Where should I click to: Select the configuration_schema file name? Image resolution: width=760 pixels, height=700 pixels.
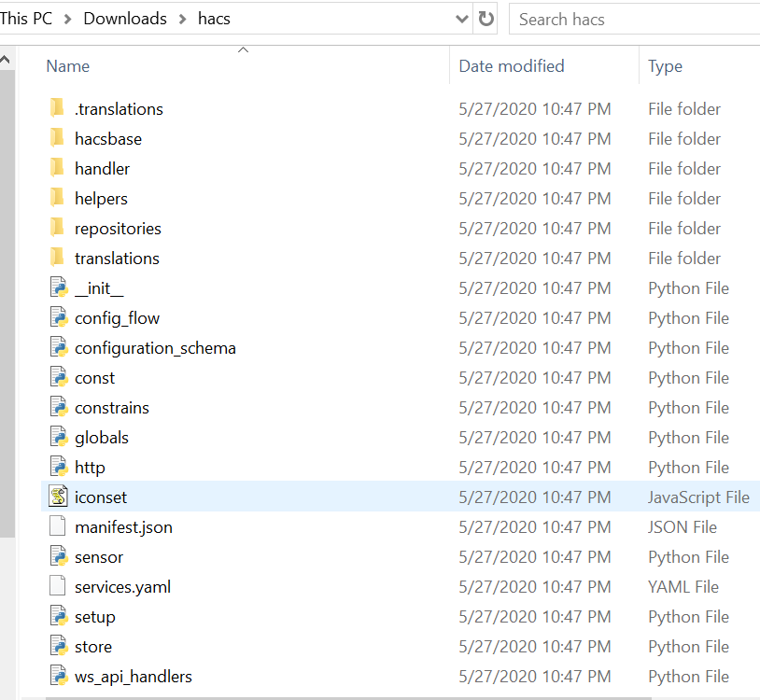tap(155, 348)
